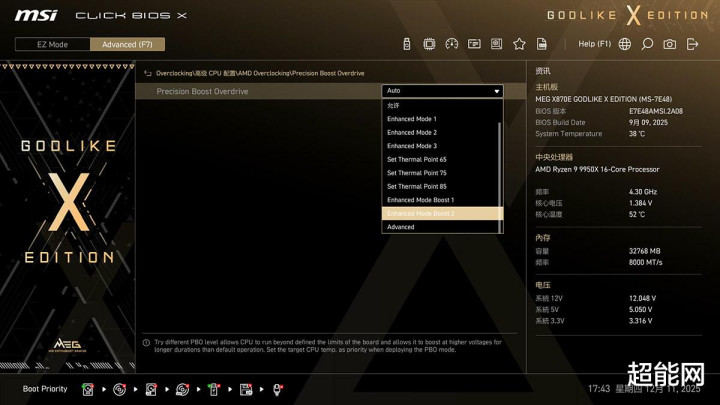This screenshot has height=405, width=720.
Task: Take a screenshot with the camera icon
Action: tap(669, 44)
